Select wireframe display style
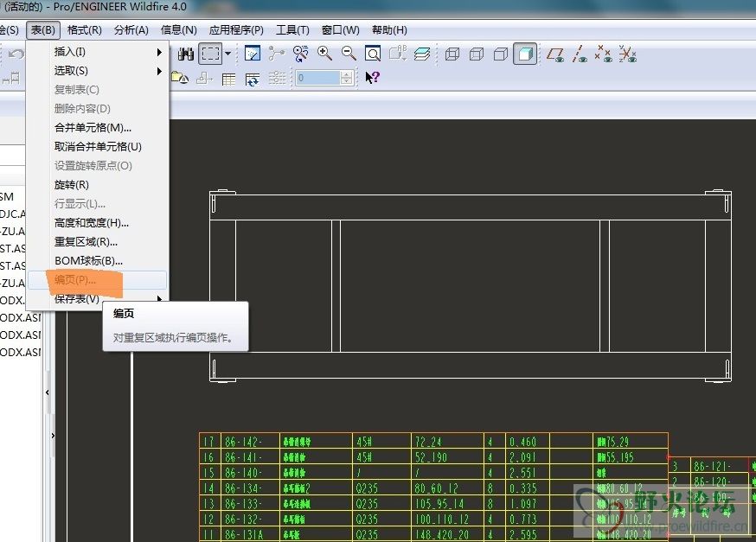The image size is (756, 542). (x=452, y=54)
